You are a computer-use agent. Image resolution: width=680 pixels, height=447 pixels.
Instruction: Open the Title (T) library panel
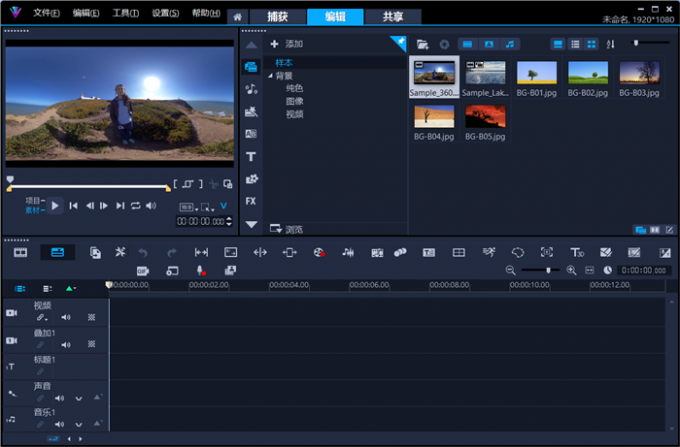[x=251, y=156]
